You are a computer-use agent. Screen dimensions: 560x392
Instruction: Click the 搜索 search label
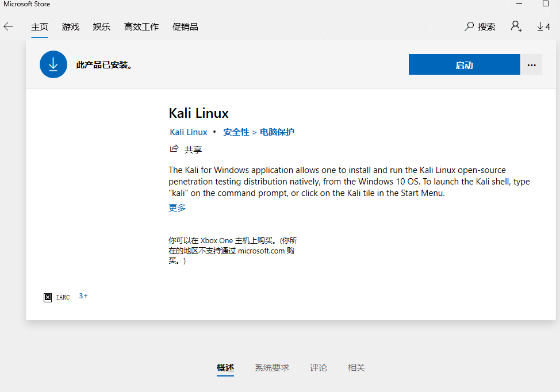(x=487, y=27)
